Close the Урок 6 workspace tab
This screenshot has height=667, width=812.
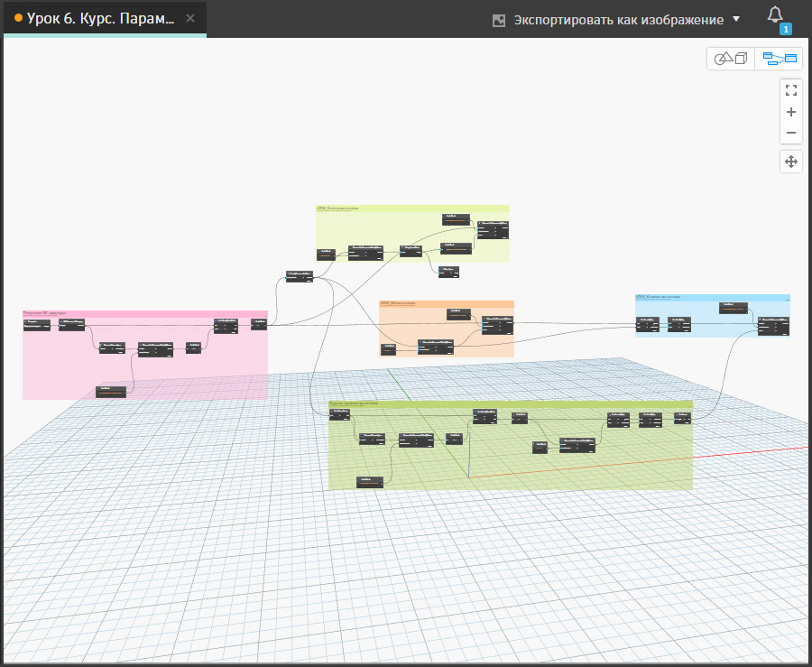190,18
